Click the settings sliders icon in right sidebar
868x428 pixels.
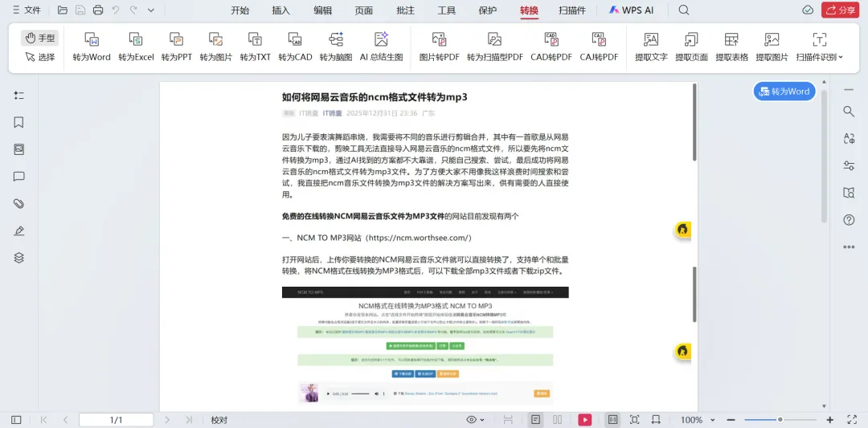(849, 165)
